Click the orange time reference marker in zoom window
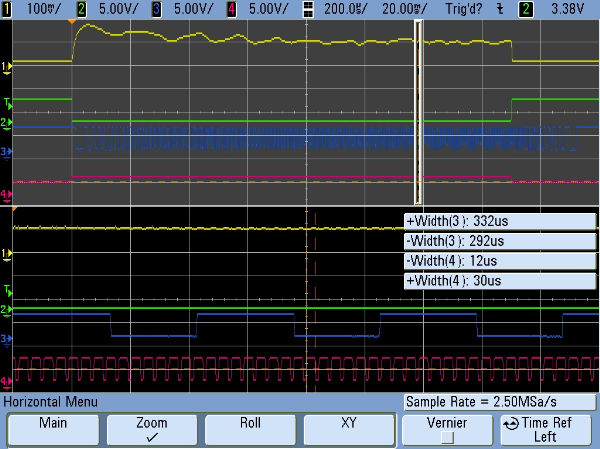 (15, 209)
